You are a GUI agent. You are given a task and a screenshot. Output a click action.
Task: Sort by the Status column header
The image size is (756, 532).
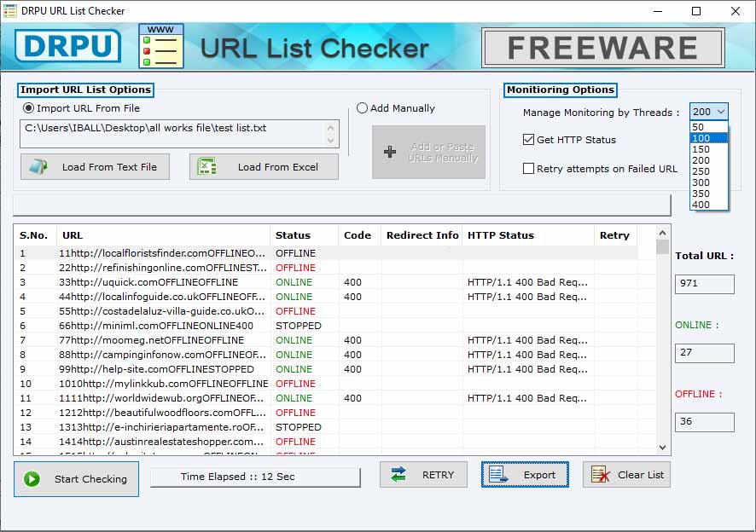305,235
